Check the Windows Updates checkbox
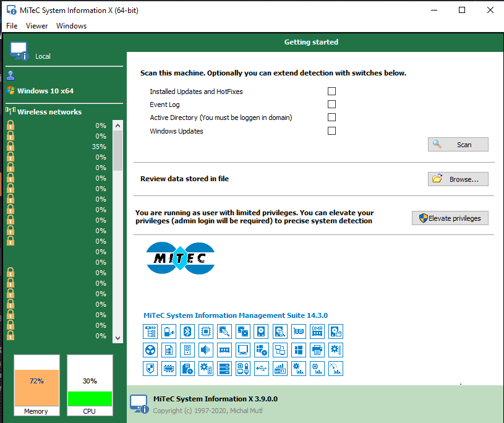 [331, 131]
